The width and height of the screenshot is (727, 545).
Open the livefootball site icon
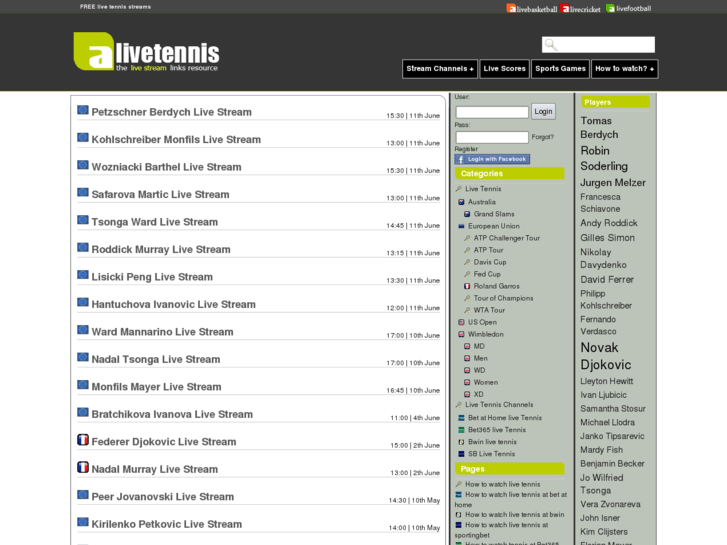point(611,8)
